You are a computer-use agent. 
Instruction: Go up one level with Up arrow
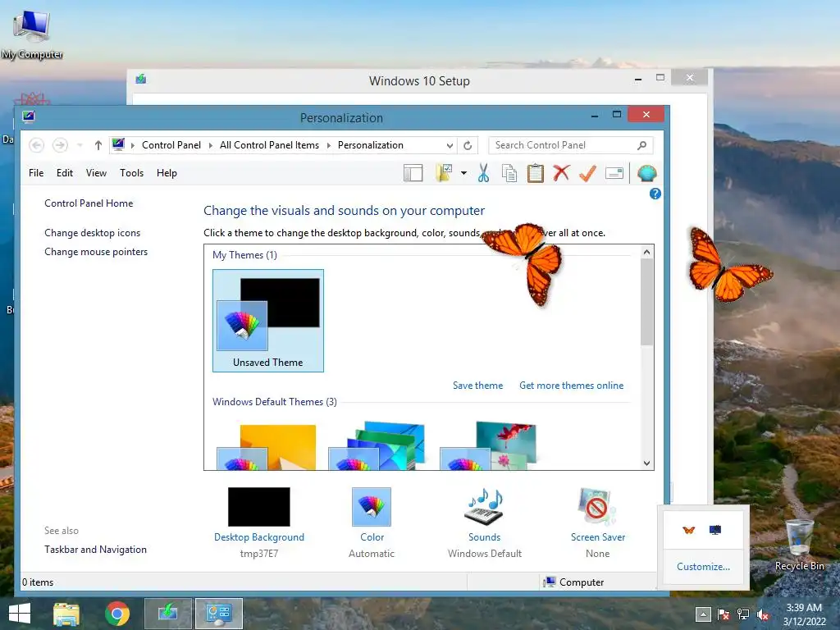[x=98, y=145]
